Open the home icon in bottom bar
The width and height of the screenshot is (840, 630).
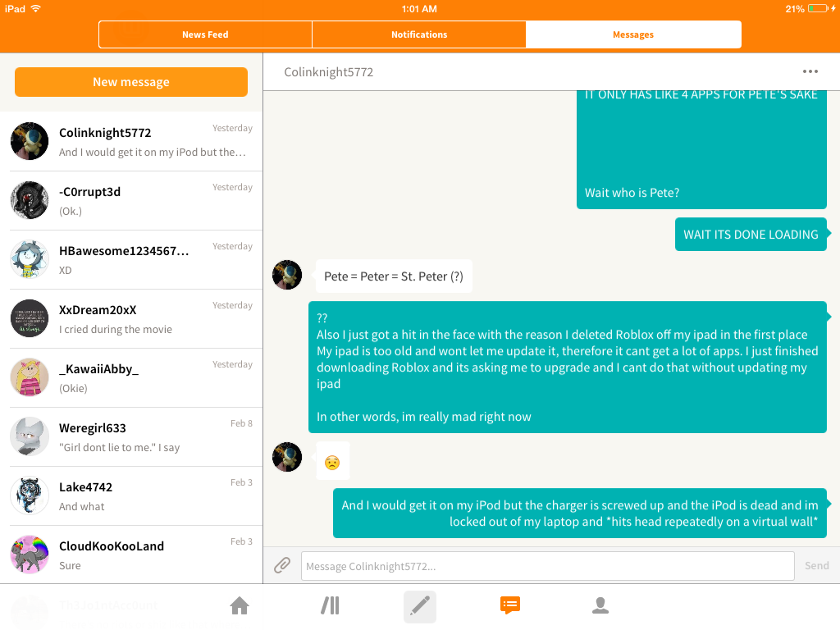(x=240, y=606)
